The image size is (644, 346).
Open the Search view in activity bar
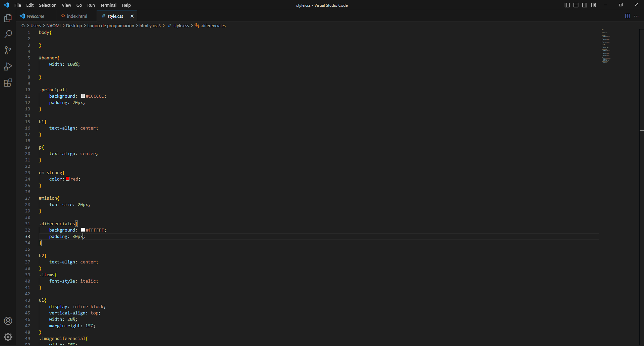(8, 34)
